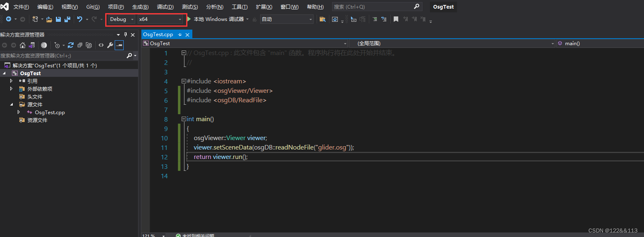The image size is (644, 237).
Task: Click the Open File folder icon
Action: [49, 19]
